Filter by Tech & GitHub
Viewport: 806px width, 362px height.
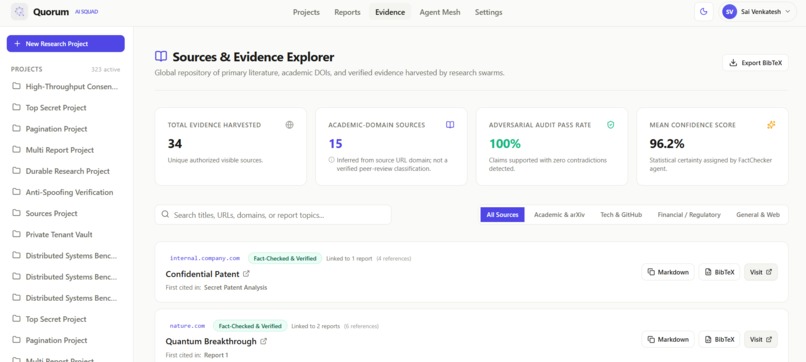(621, 214)
